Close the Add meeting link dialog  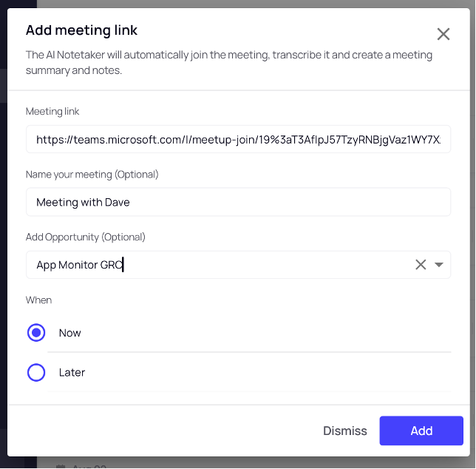(443, 34)
